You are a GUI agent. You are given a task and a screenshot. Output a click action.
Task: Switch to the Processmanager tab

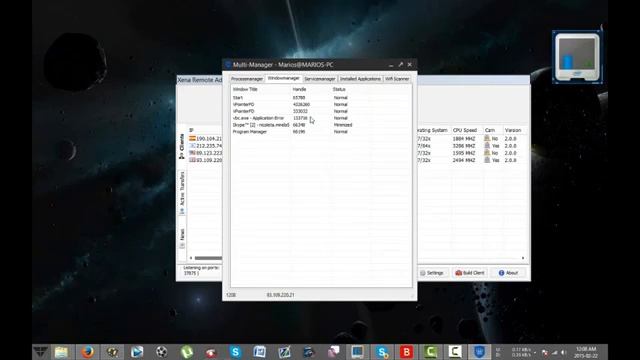[247, 79]
